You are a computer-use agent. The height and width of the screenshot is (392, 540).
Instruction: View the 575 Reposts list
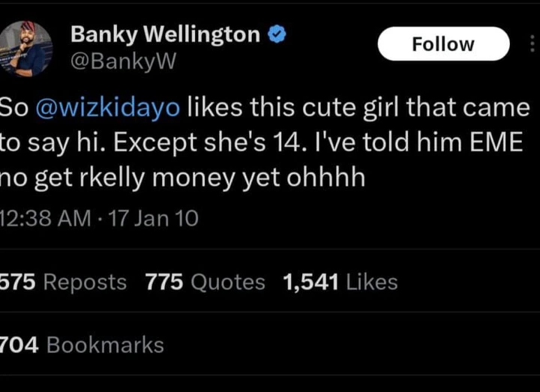point(63,282)
